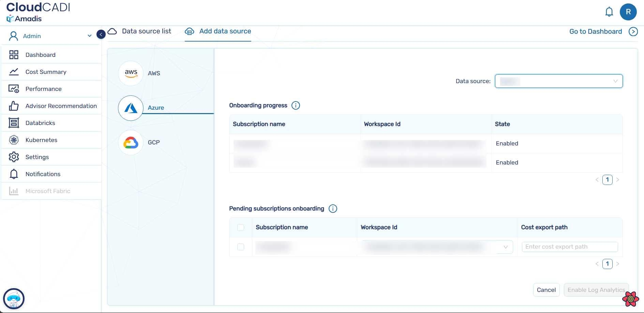Click into the cost export path field

[x=570, y=247]
